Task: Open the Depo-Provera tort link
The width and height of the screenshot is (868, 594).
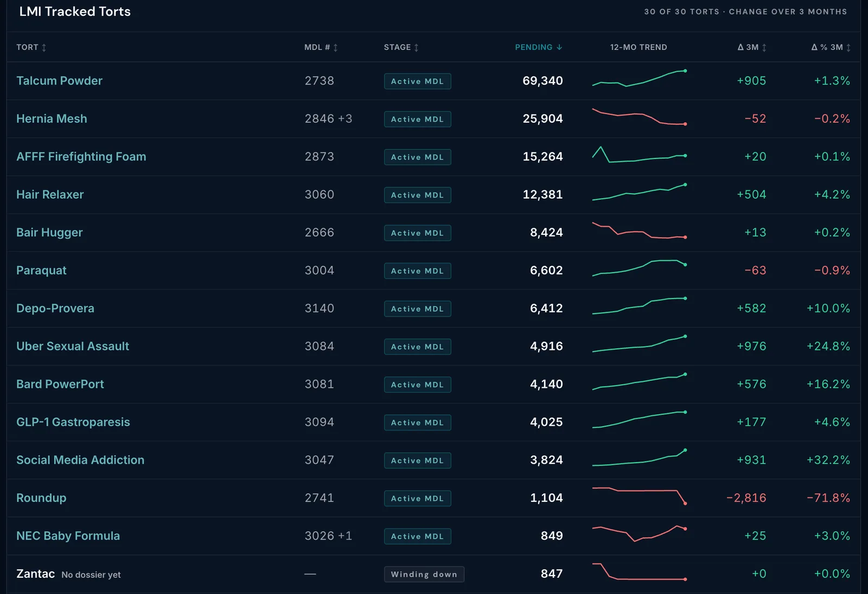Action: pyautogui.click(x=55, y=309)
